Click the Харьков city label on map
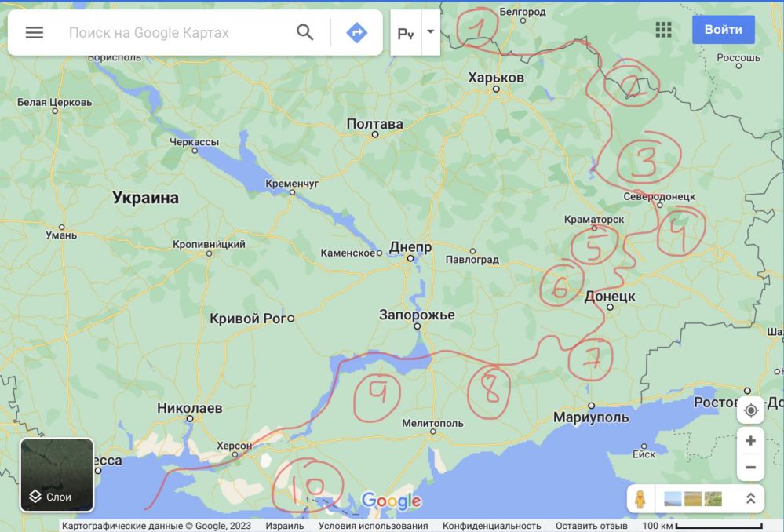This screenshot has height=532, width=784. click(x=495, y=77)
